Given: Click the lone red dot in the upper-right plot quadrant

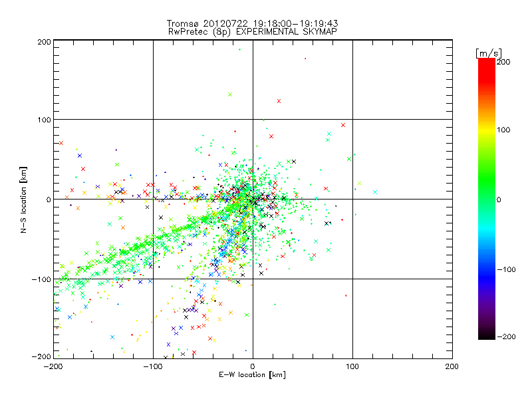Looking at the screenshot, I should [x=305, y=59].
